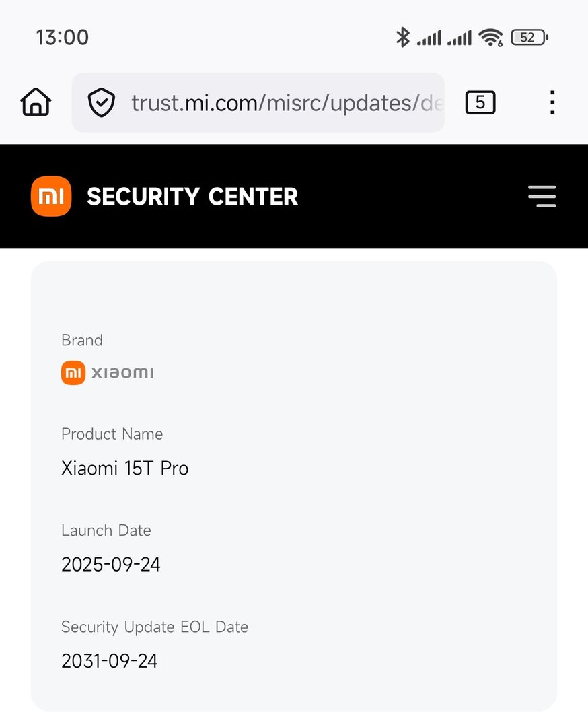The width and height of the screenshot is (588, 727).
Task: Open the browser tab switcher showing 5
Action: 480,103
